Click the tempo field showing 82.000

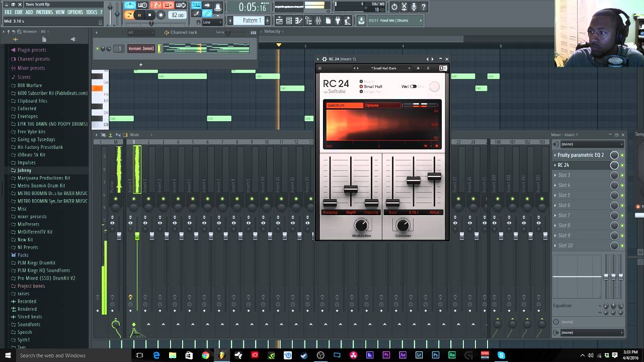(x=178, y=15)
